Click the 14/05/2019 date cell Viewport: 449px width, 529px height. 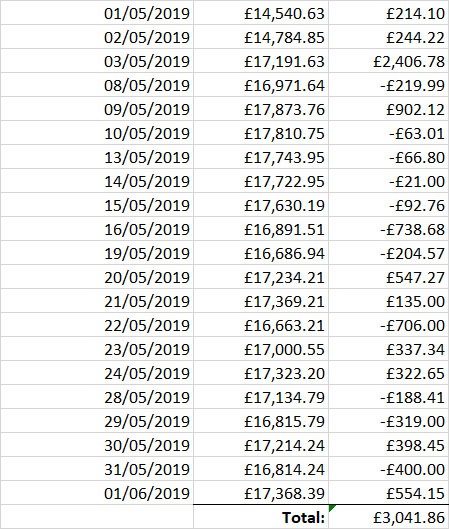pyautogui.click(x=97, y=181)
